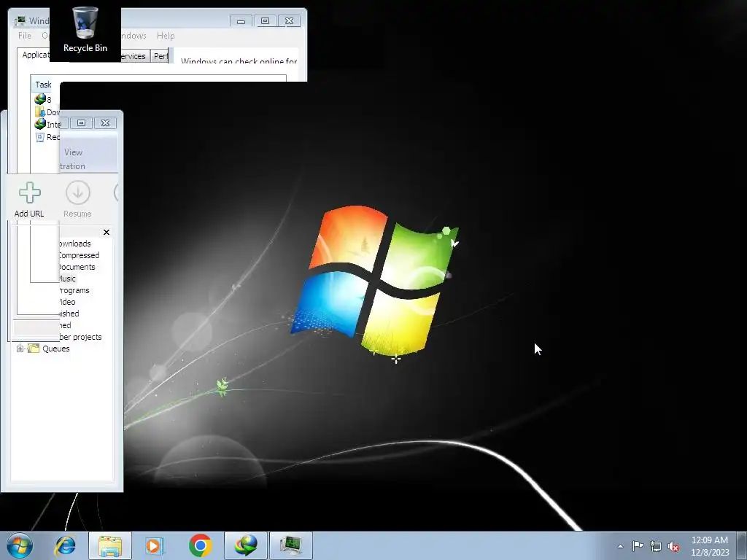Switch to Internet Download Manager in the taskbar

pyautogui.click(x=246, y=545)
